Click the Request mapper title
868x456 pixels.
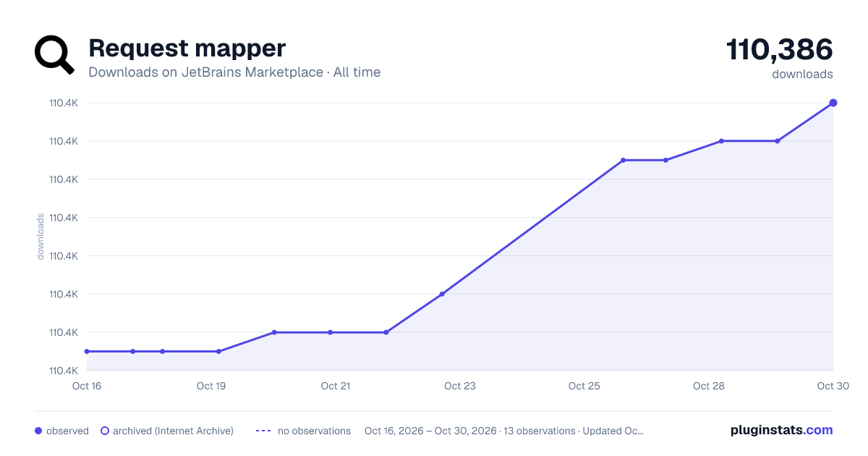click(187, 48)
